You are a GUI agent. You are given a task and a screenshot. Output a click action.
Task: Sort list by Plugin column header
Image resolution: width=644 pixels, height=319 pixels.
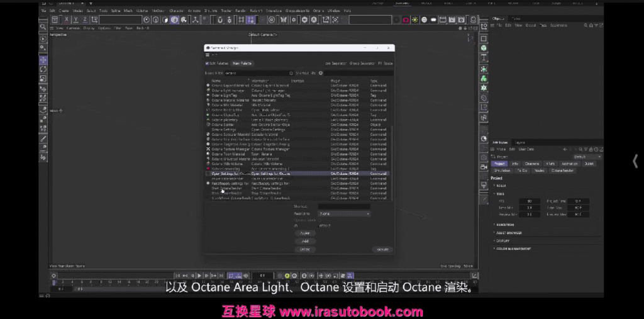point(335,81)
